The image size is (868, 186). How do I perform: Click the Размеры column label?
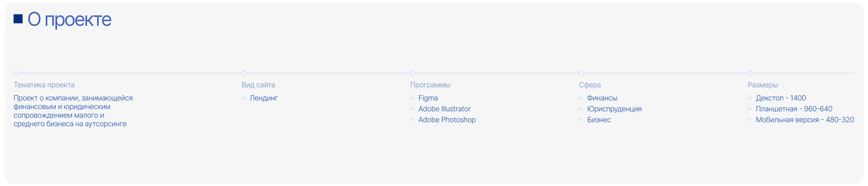[x=763, y=85]
